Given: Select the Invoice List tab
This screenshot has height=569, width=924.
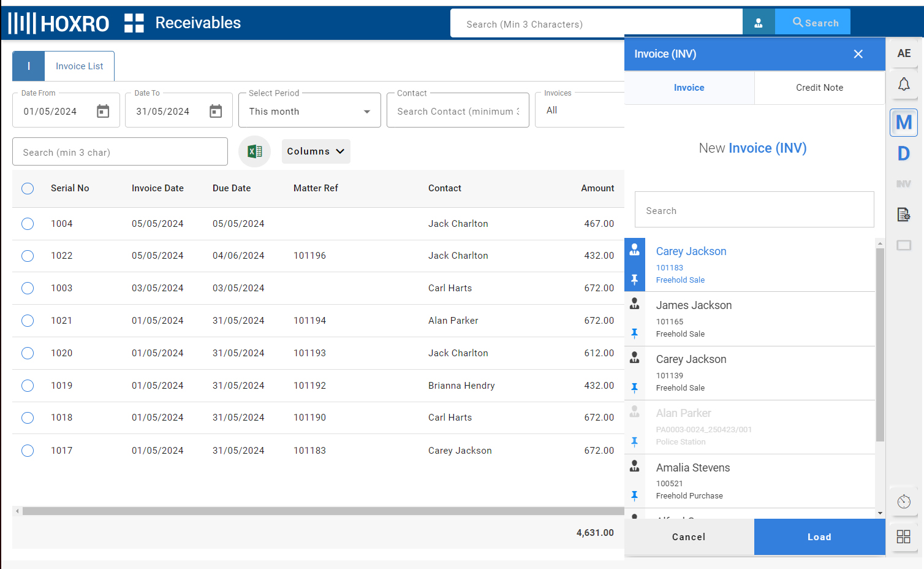Looking at the screenshot, I should 79,66.
